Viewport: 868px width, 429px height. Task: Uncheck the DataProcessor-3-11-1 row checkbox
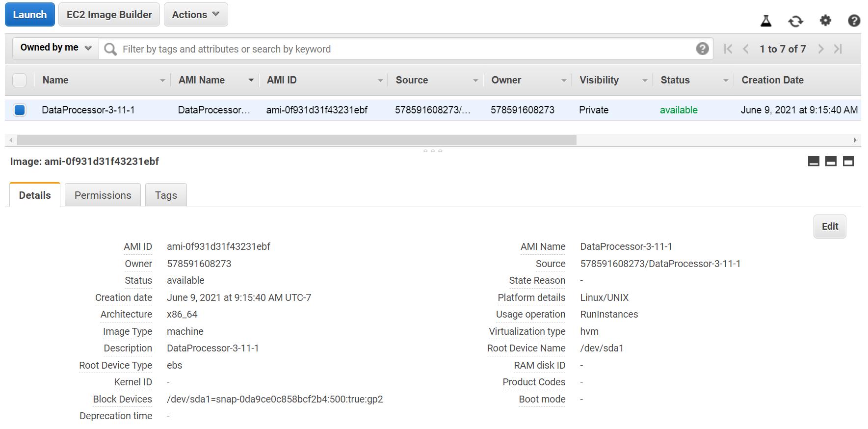tap(20, 110)
